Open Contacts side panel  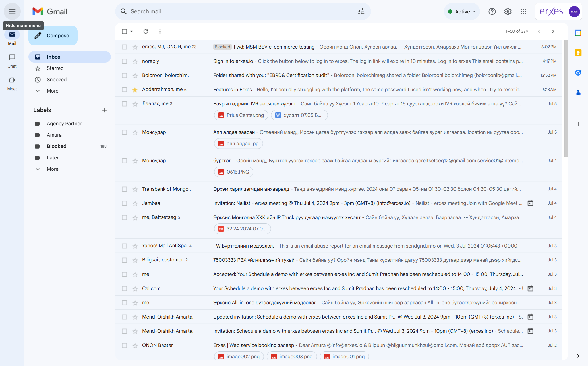coord(578,92)
